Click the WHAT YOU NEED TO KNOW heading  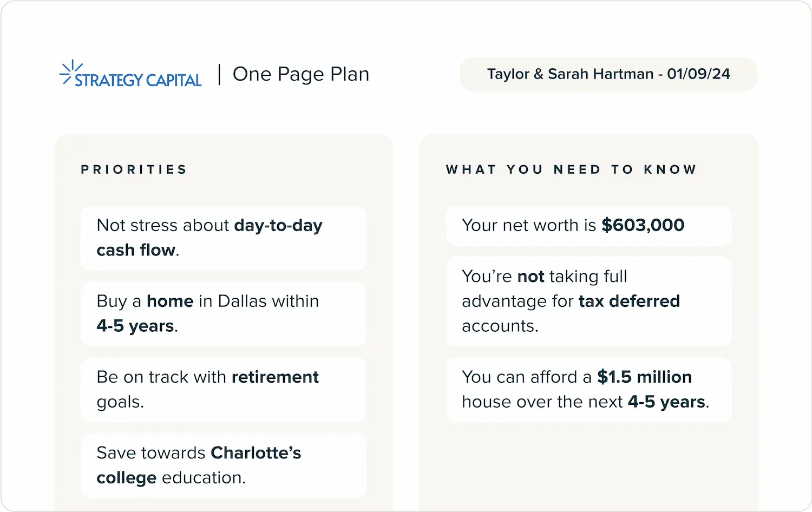tap(571, 169)
